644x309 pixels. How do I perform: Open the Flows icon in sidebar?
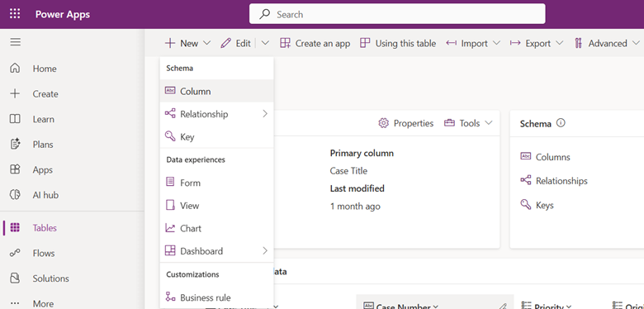tap(15, 253)
